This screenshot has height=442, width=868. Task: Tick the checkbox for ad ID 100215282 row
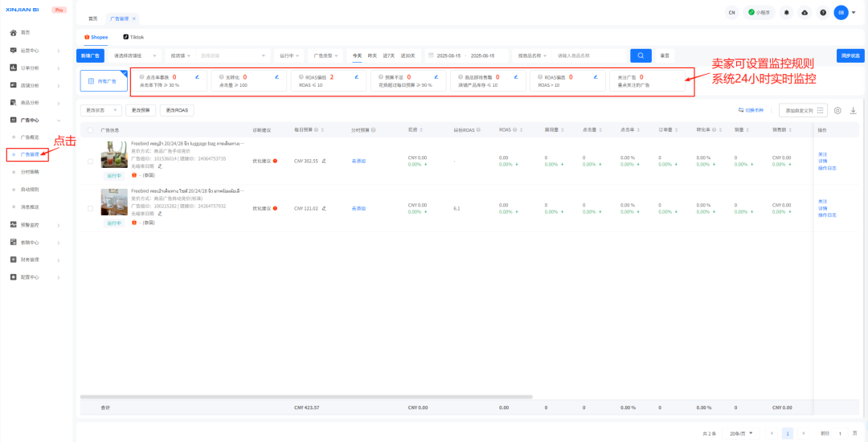[90, 209]
